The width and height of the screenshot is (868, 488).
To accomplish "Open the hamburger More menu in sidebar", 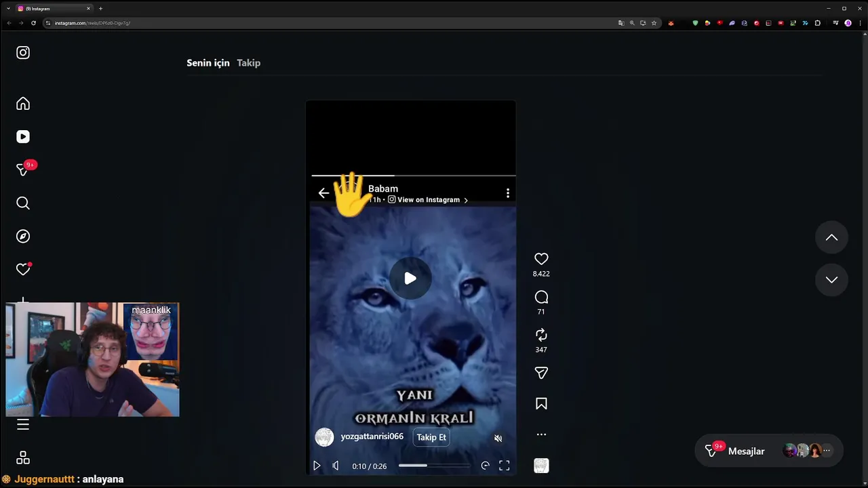I will (23, 425).
